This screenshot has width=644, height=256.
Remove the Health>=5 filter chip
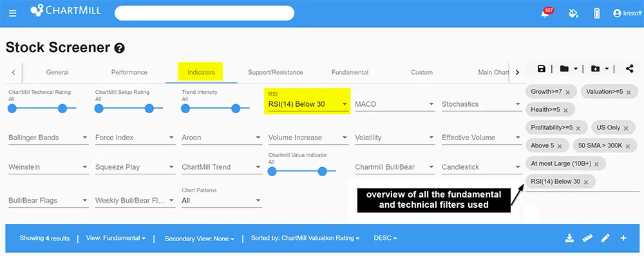pyautogui.click(x=565, y=111)
